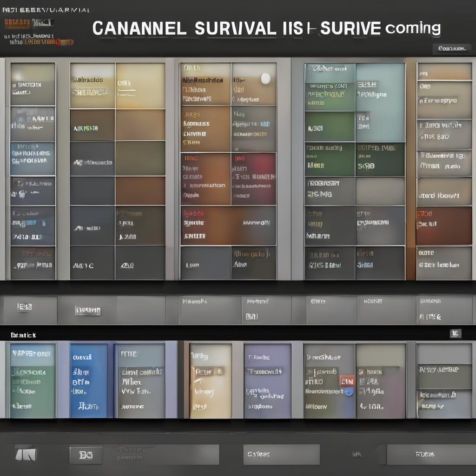
Task: Click the blue dot under the SIN badge
Action: [349, 392]
